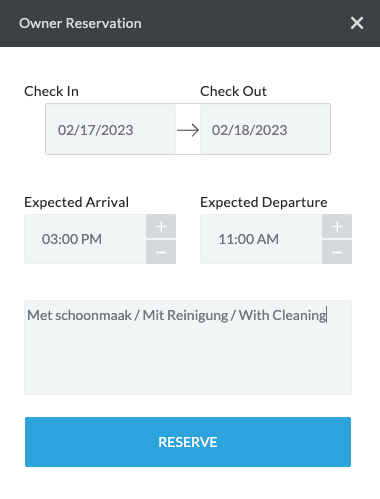
Task: Decrease Expected Departure time with minus
Action: coord(337,252)
